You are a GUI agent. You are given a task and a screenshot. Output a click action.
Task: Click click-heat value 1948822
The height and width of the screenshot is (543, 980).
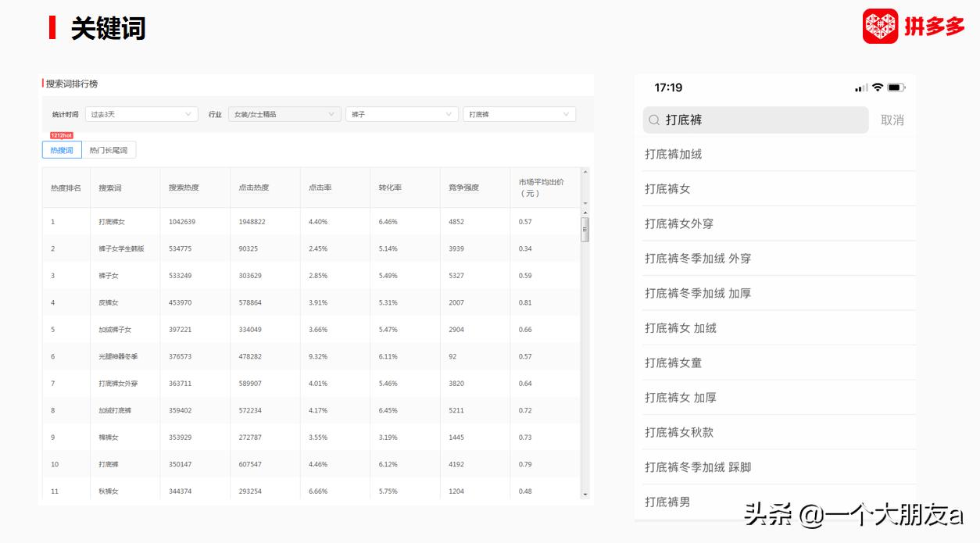252,222
